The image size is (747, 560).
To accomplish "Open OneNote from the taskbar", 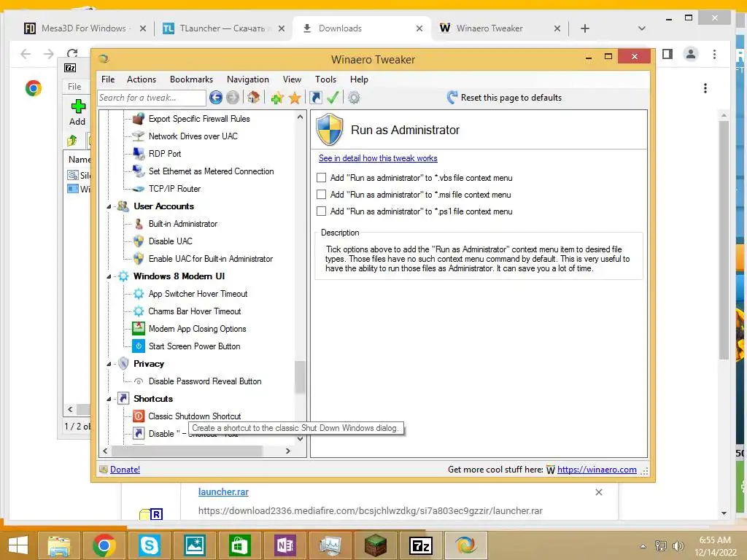I will 285,545.
